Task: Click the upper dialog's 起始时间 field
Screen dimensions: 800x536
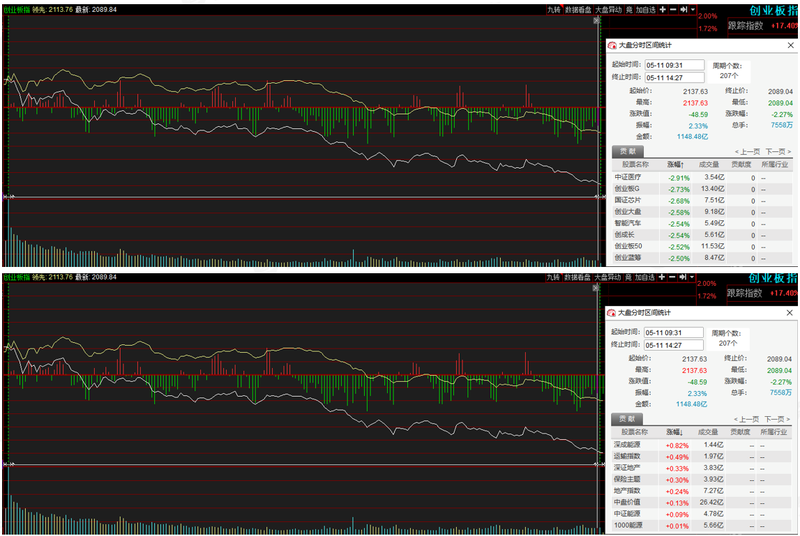Action: (674, 65)
